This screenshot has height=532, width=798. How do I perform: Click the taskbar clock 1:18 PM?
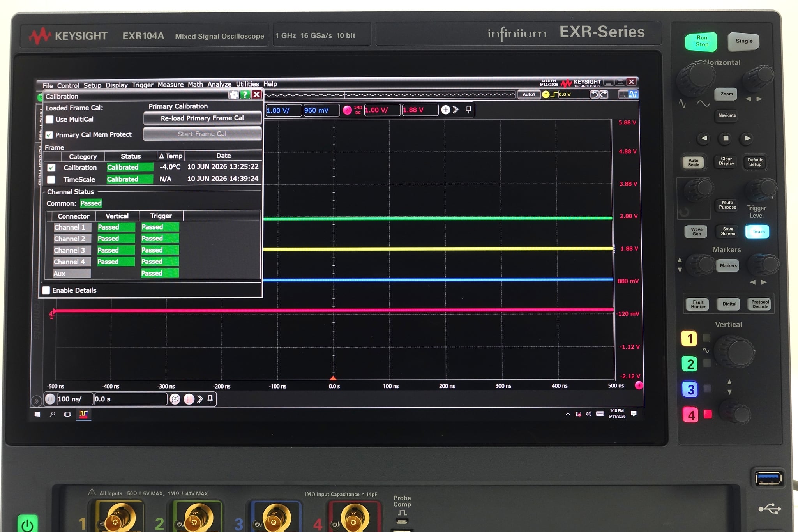(x=617, y=414)
